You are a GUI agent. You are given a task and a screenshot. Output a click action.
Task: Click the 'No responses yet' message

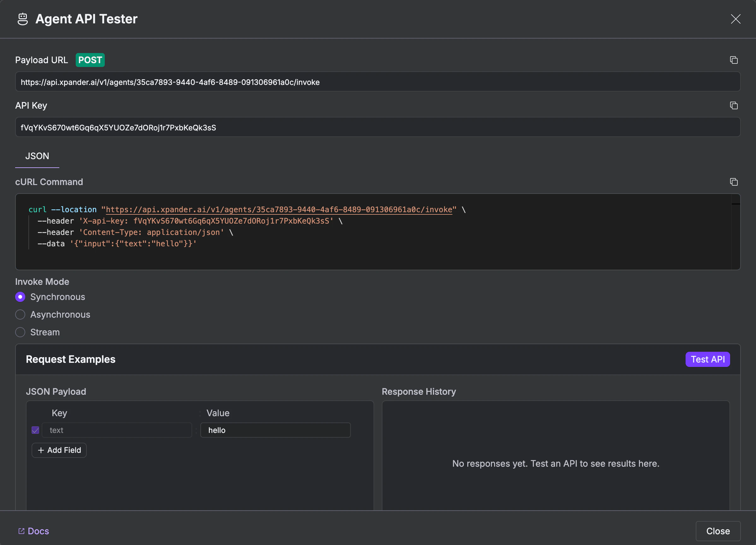(x=556, y=463)
